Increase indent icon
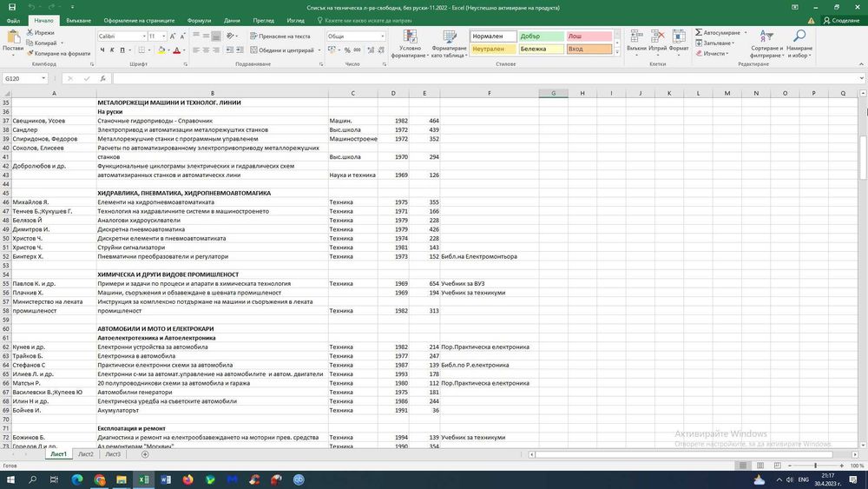Screen dimensions: 868x489 pyautogui.click(x=240, y=50)
